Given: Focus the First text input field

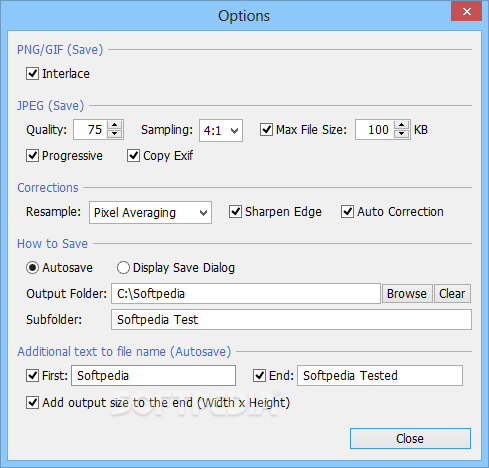Looking at the screenshot, I should (x=153, y=376).
